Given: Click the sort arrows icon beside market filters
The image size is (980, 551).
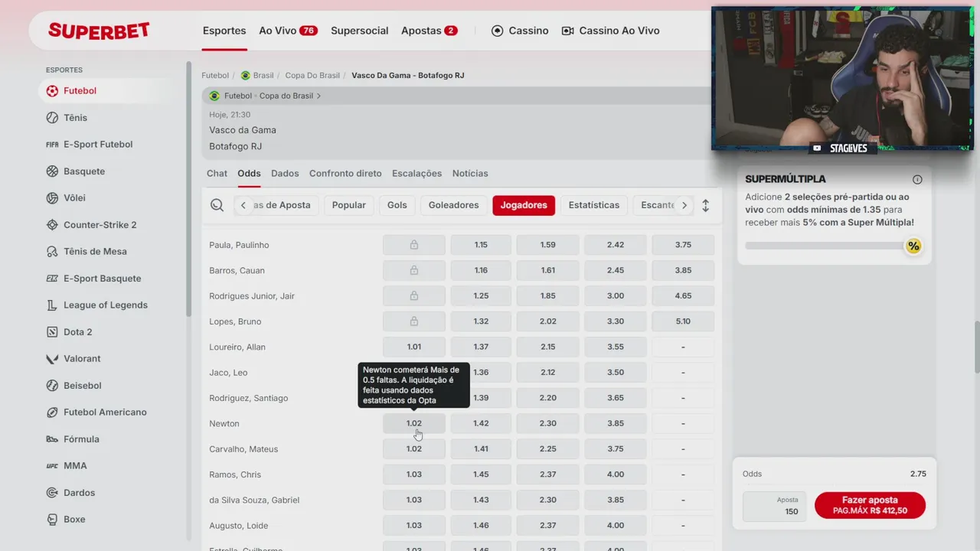Looking at the screenshot, I should tap(706, 205).
